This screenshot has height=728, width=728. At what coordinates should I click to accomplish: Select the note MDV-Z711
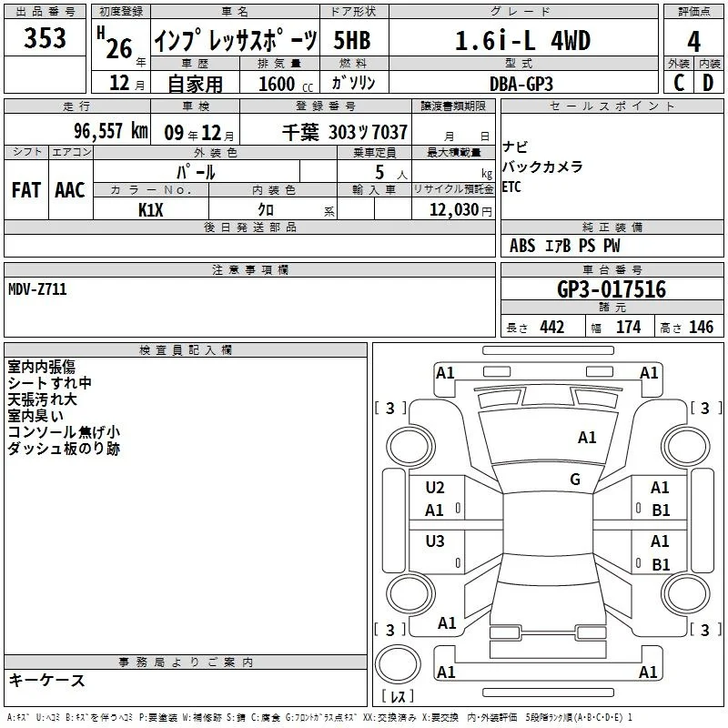coord(37,289)
